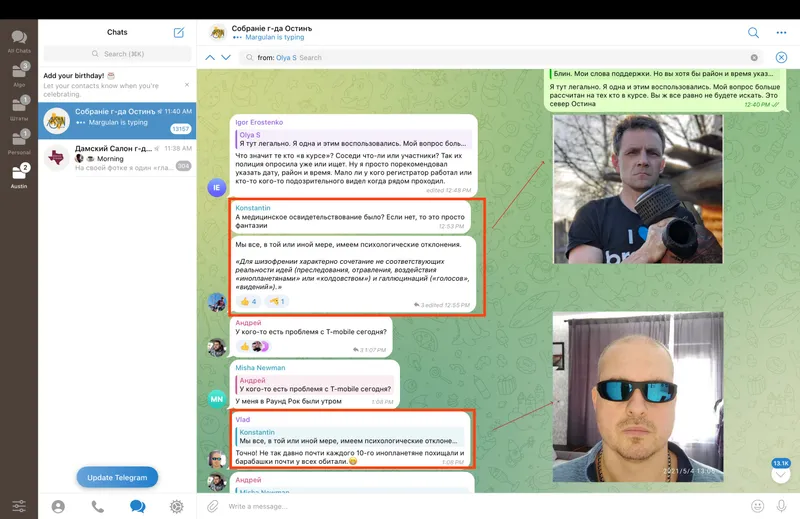
Task: Jump to next search result arrow
Action: (226, 58)
